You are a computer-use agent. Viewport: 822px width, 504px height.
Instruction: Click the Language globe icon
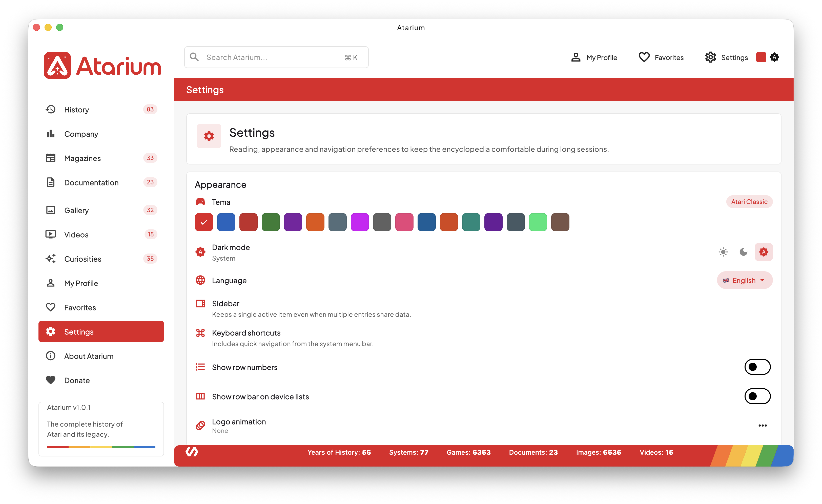coord(200,280)
